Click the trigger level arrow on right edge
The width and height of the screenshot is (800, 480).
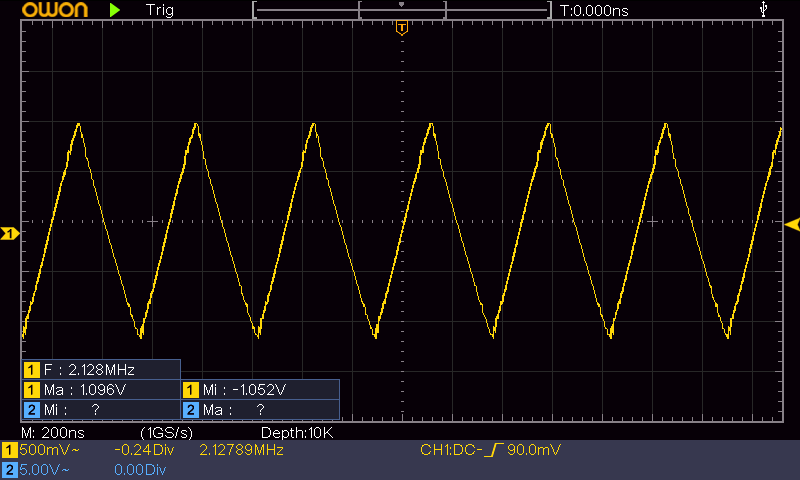click(792, 224)
